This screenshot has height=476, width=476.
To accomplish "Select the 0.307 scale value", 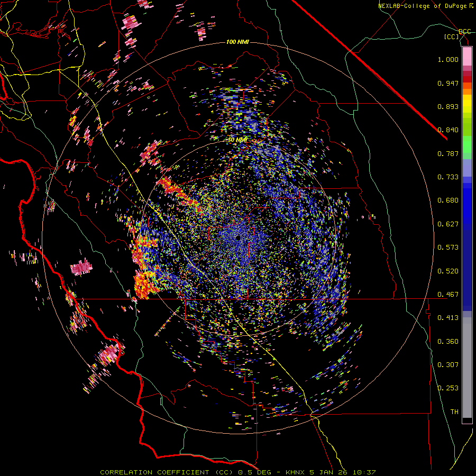I will (x=448, y=365).
